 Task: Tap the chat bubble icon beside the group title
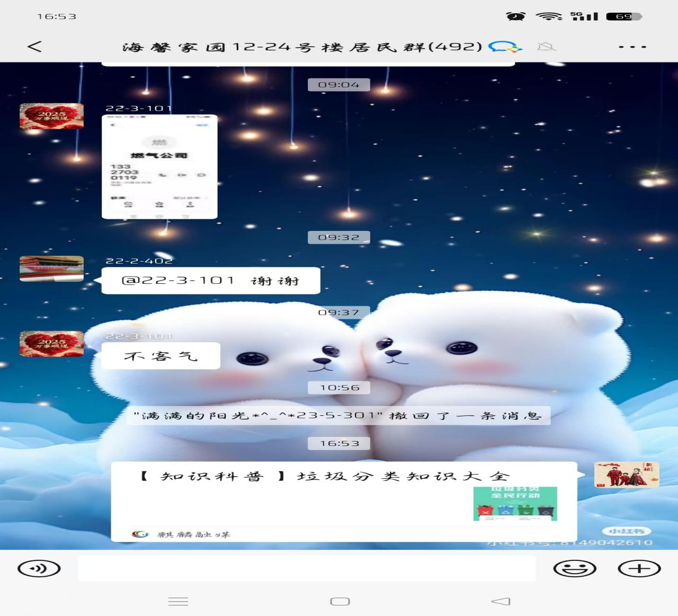pyautogui.click(x=505, y=47)
